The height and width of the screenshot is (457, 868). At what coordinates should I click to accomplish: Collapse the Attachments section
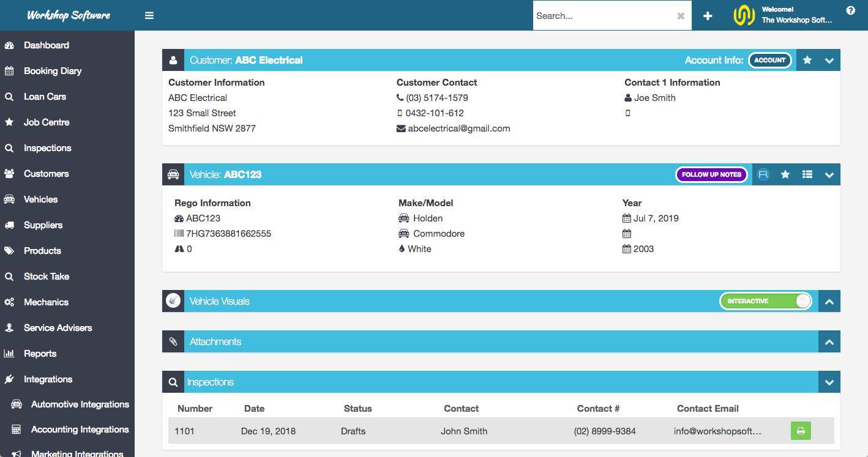tap(829, 341)
